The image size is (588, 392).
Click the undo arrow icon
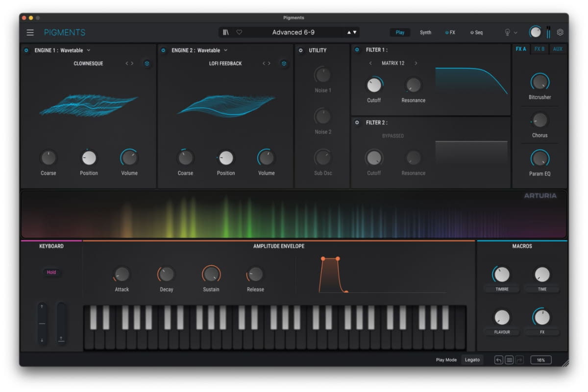tap(499, 360)
